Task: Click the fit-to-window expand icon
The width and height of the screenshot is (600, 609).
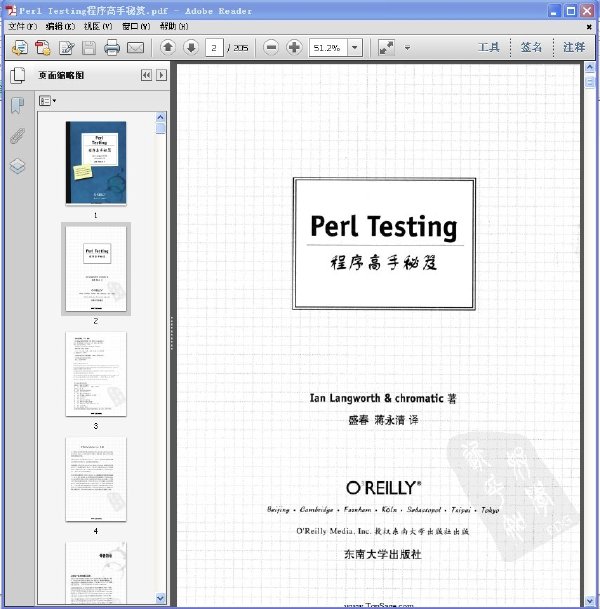Action: click(386, 48)
